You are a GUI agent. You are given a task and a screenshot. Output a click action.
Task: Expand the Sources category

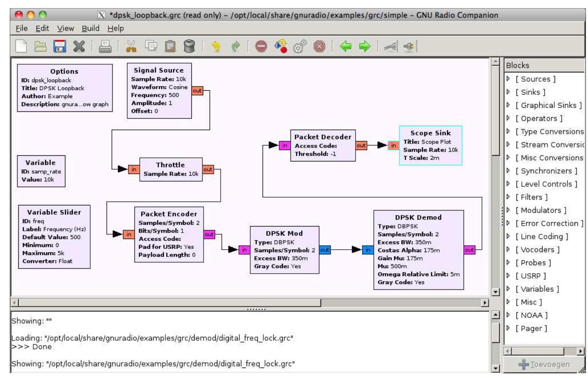tap(508, 79)
